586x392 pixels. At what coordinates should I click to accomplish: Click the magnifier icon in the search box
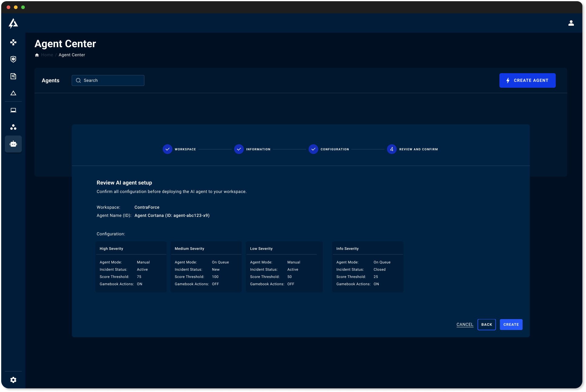pyautogui.click(x=78, y=80)
